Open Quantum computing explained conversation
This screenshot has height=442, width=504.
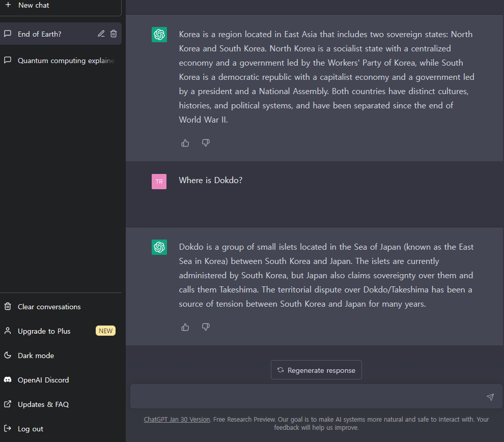point(61,61)
